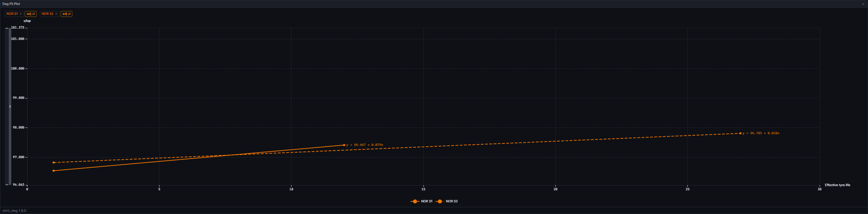868x214 pixels.
Task: Remove the NOR S1 stint chip
Action: pyautogui.click(x=20, y=14)
